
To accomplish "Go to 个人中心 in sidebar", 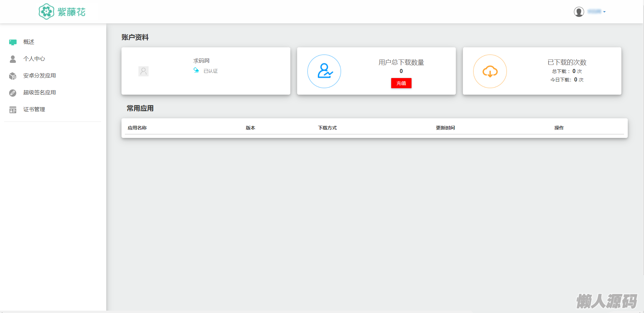I will coord(34,59).
